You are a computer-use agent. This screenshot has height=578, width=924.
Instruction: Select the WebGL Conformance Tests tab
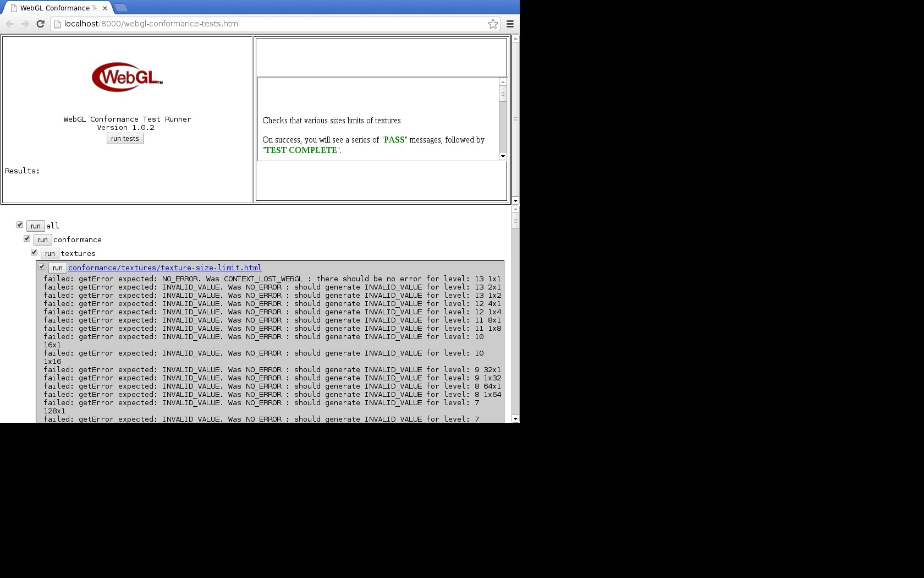pyautogui.click(x=55, y=8)
